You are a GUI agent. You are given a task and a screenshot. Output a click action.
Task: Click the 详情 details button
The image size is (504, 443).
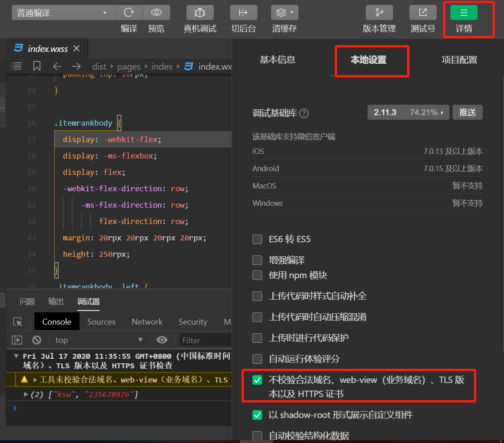pyautogui.click(x=463, y=12)
